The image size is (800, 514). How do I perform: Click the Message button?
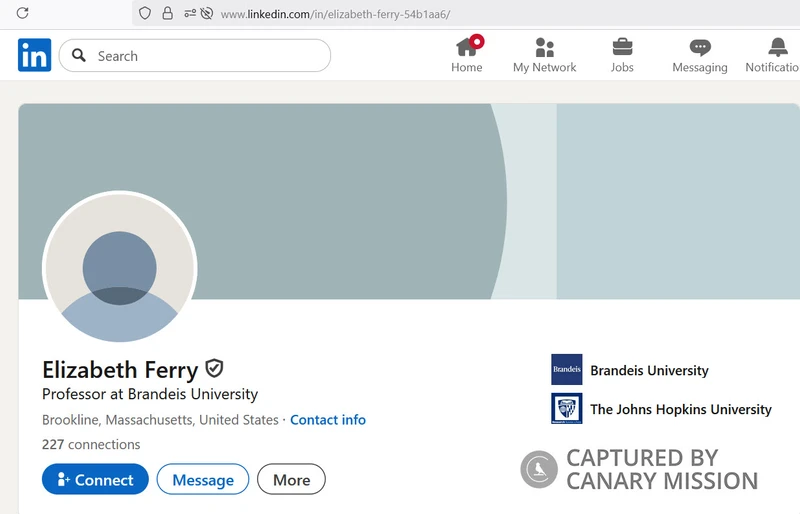click(203, 479)
